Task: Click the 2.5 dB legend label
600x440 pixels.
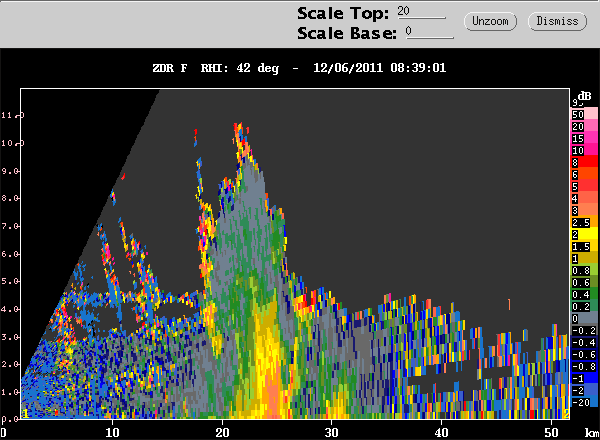Action: [581, 223]
